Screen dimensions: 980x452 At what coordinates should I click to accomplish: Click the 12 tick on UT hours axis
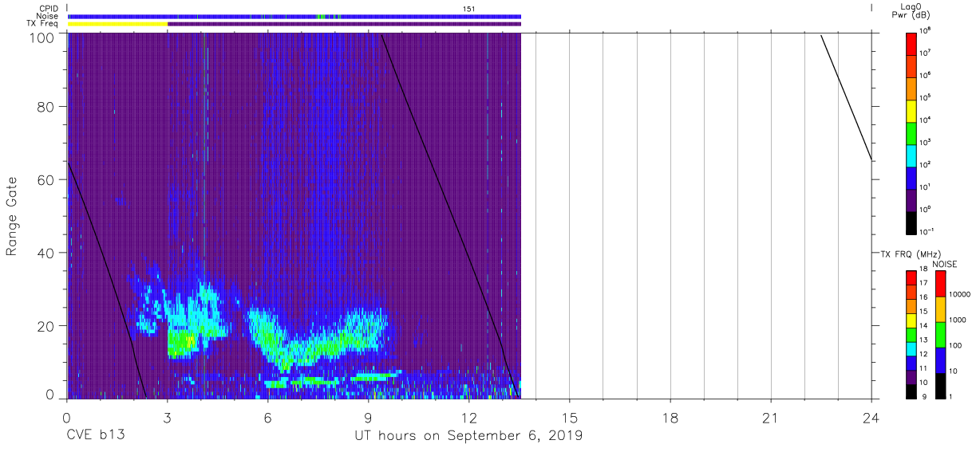coord(468,417)
